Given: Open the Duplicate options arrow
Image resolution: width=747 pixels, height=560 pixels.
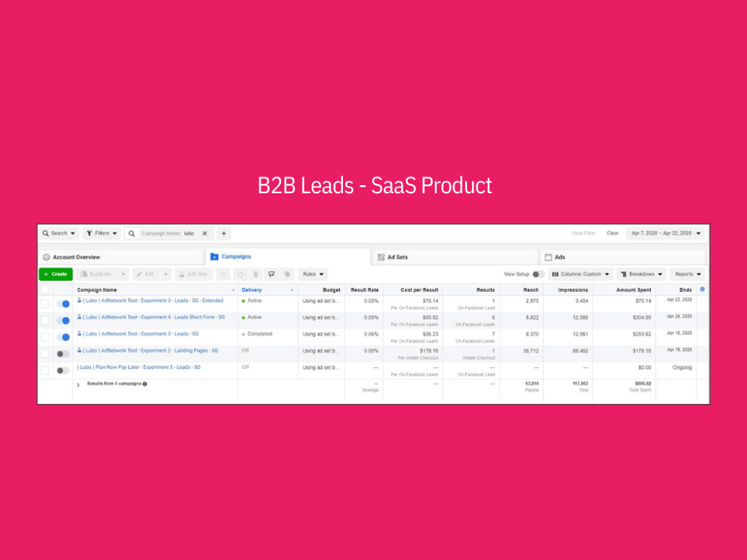Looking at the screenshot, I should coord(123,274).
